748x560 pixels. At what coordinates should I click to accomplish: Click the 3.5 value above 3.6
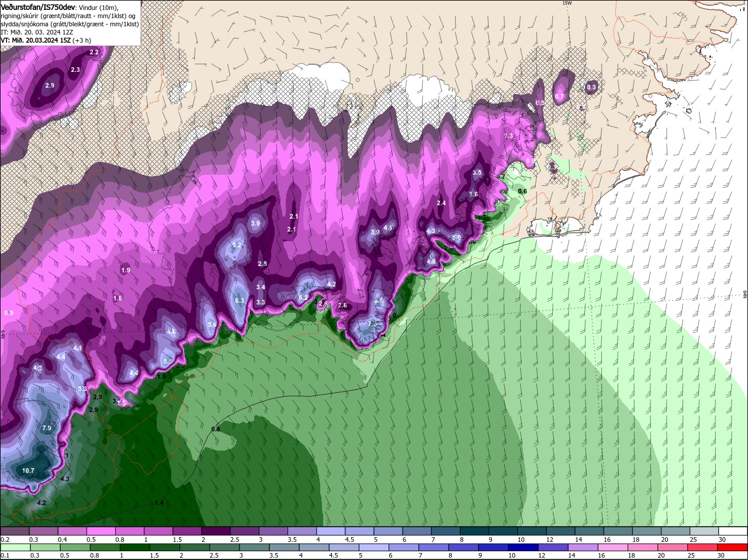point(477,172)
